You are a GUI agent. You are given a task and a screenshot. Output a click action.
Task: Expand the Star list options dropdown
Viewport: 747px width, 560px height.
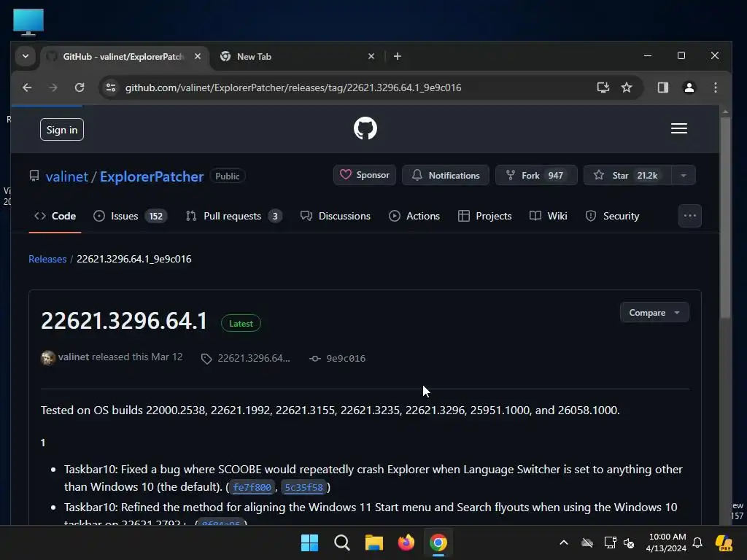(684, 175)
